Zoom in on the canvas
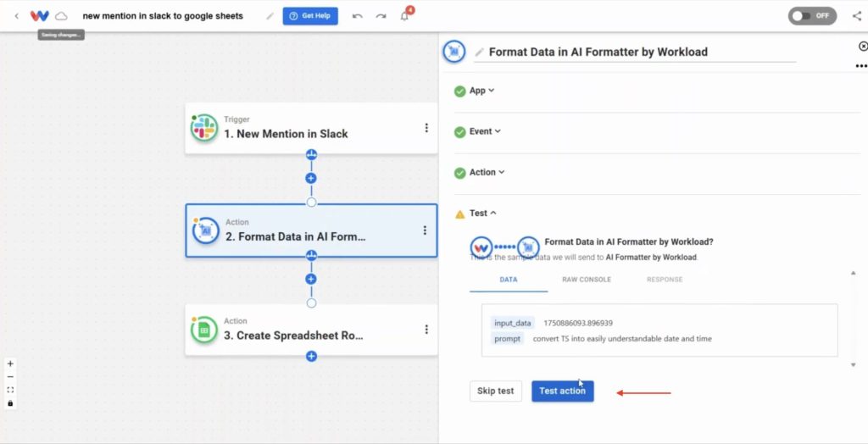This screenshot has width=868, height=444. point(10,364)
